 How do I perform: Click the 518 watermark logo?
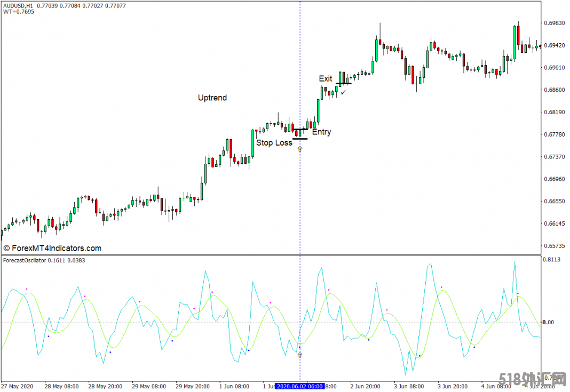(533, 380)
